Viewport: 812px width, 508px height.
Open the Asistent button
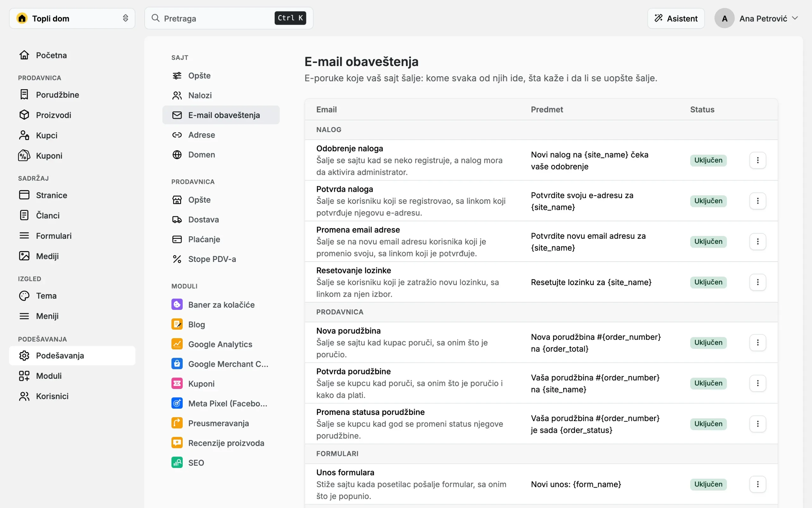pos(676,18)
